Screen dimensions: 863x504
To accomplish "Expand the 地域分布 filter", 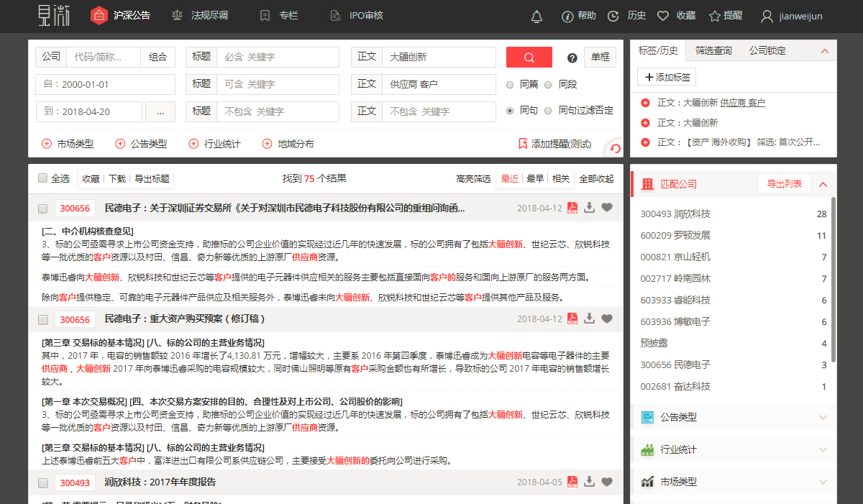I will 288,144.
